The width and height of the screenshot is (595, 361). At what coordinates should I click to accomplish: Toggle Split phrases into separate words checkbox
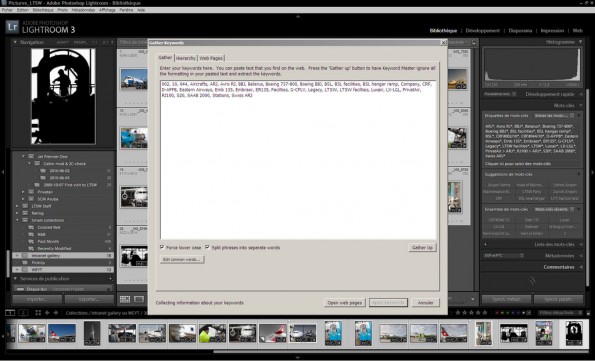click(x=207, y=247)
